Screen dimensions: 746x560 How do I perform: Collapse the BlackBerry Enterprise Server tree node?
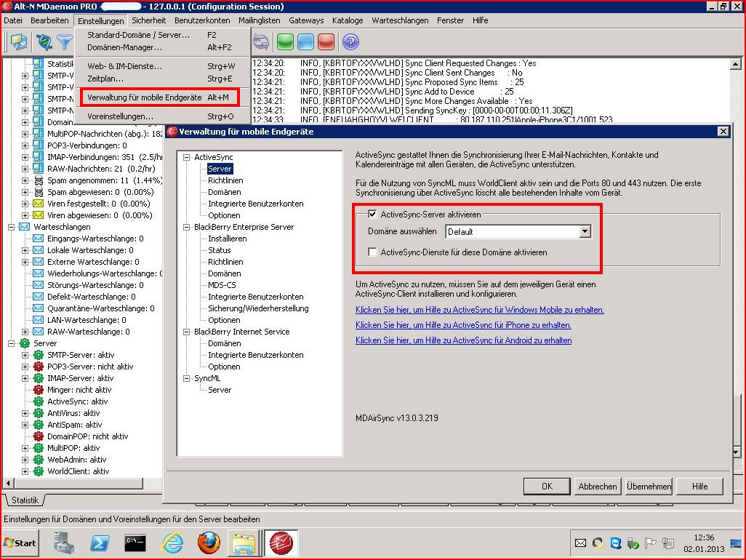point(187,227)
